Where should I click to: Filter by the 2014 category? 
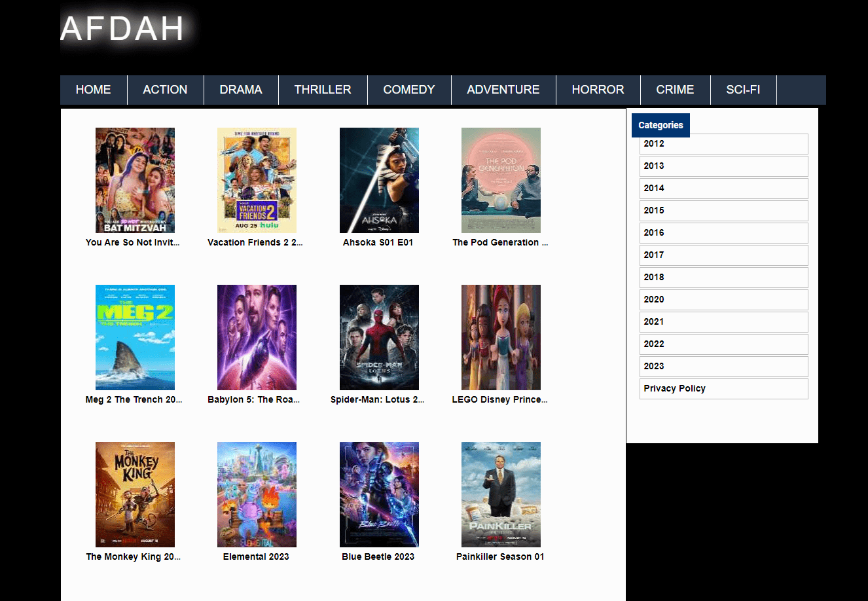(x=724, y=189)
